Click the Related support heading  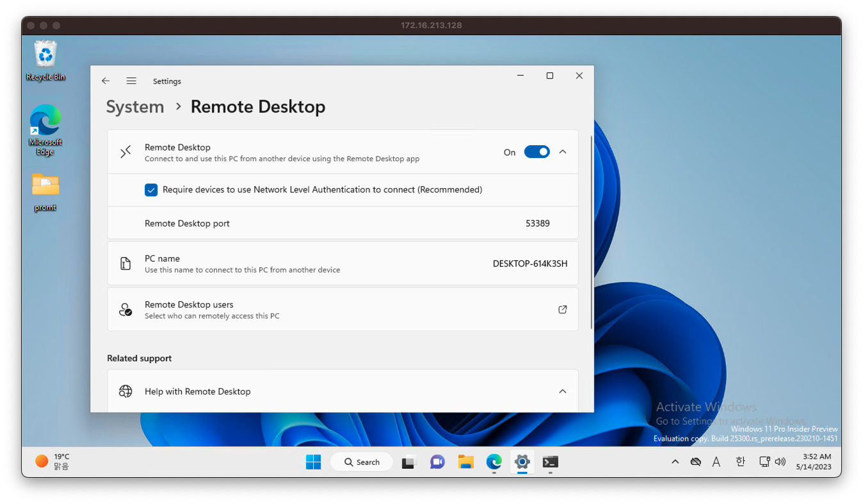(x=140, y=358)
